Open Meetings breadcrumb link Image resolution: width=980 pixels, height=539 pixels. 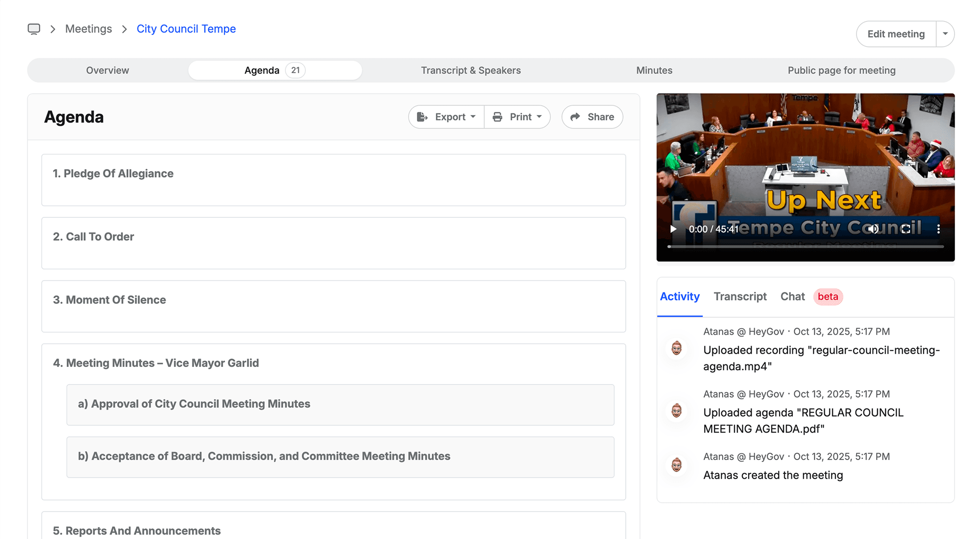(x=89, y=29)
